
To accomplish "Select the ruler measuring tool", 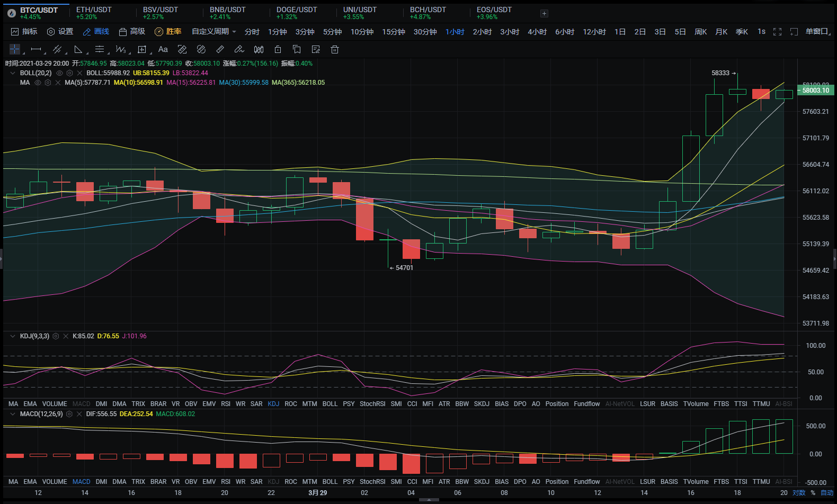I will click(220, 49).
